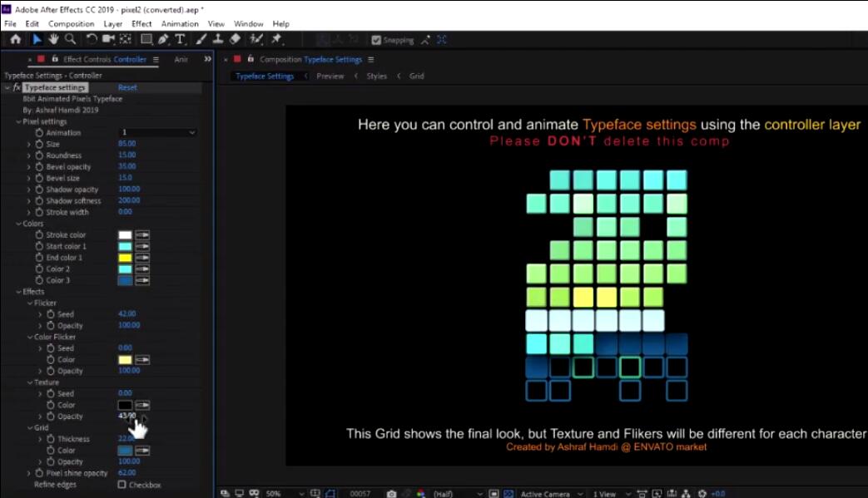The height and width of the screenshot is (498, 868).
Task: Switch to the Styles comp tab
Action: pyautogui.click(x=376, y=76)
